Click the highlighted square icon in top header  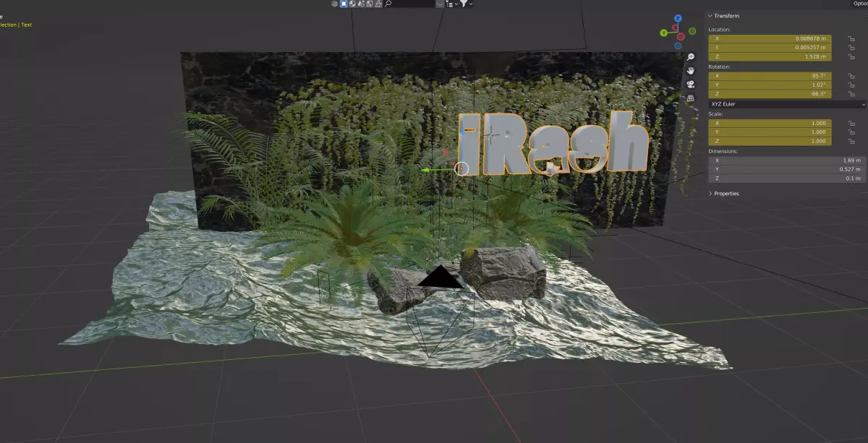pos(344,4)
